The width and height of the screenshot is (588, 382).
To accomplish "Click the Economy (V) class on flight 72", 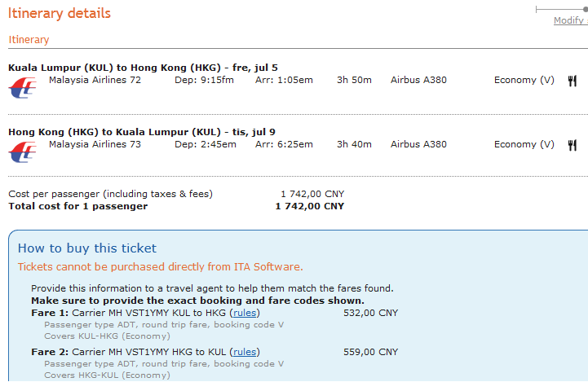I will click(x=524, y=80).
